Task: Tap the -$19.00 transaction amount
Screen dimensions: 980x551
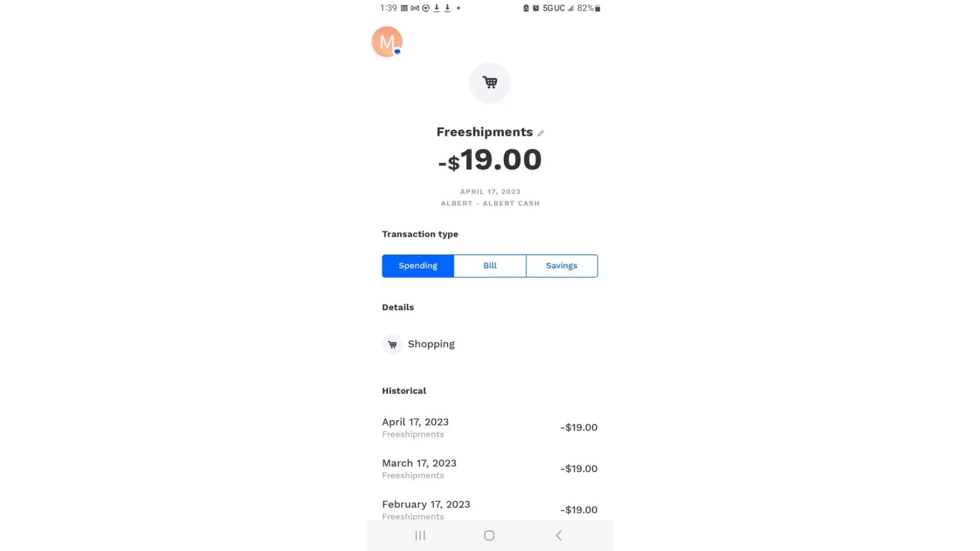Action: pyautogui.click(x=490, y=160)
